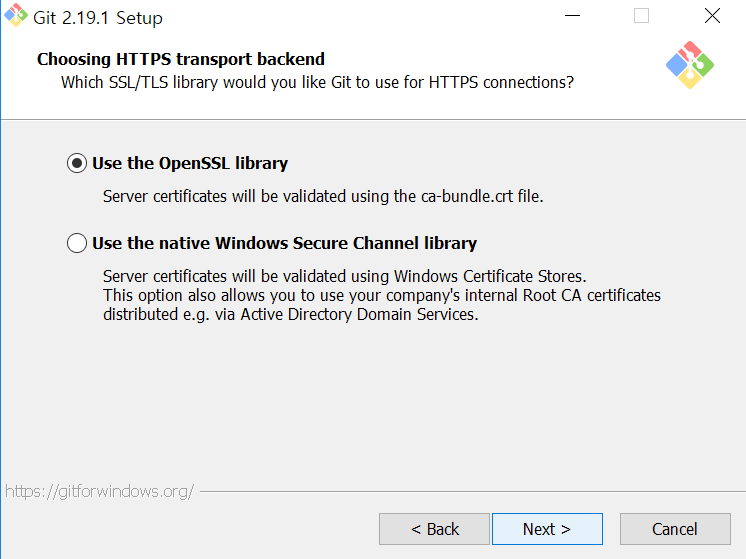Cancel the Git setup
This screenshot has height=559, width=746.
[675, 529]
